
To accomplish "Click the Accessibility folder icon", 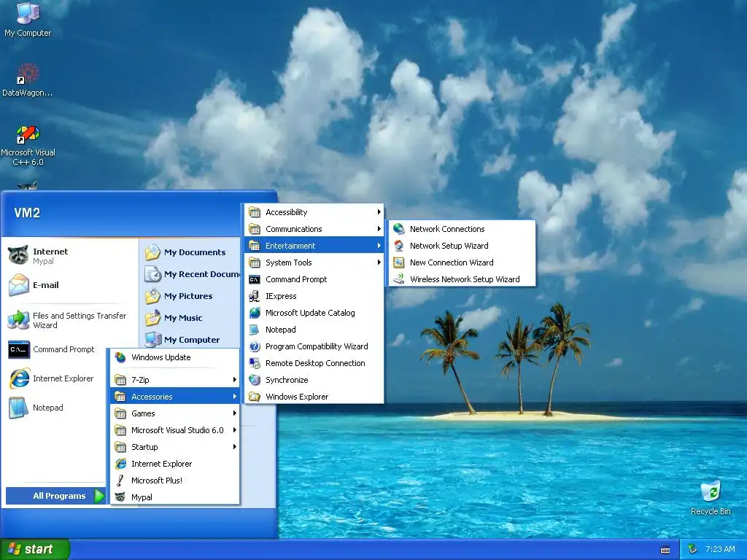I will click(x=255, y=212).
